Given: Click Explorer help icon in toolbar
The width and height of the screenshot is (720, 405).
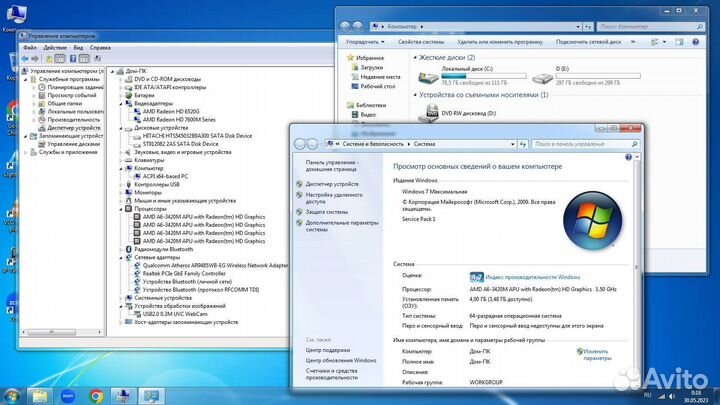Looking at the screenshot, I should click(695, 42).
